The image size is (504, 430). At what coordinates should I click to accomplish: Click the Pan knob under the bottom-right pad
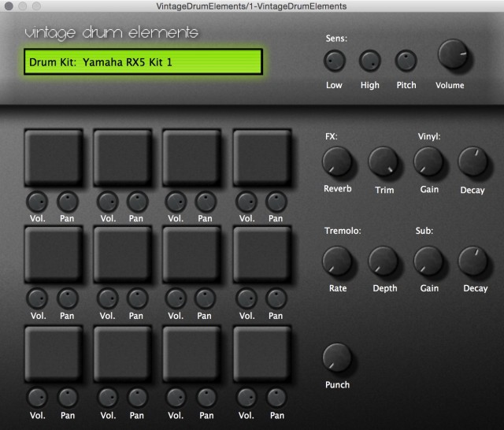(x=276, y=397)
